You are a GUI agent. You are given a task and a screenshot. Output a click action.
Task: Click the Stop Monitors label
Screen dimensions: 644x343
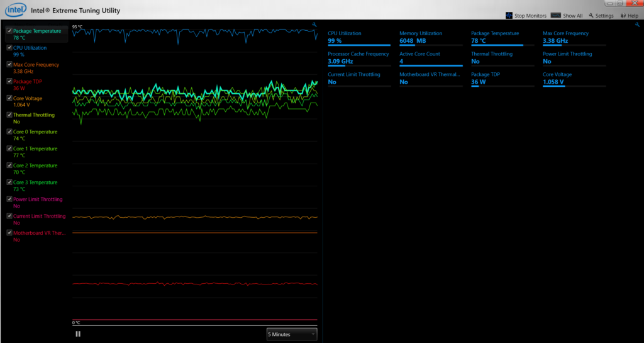click(x=530, y=16)
